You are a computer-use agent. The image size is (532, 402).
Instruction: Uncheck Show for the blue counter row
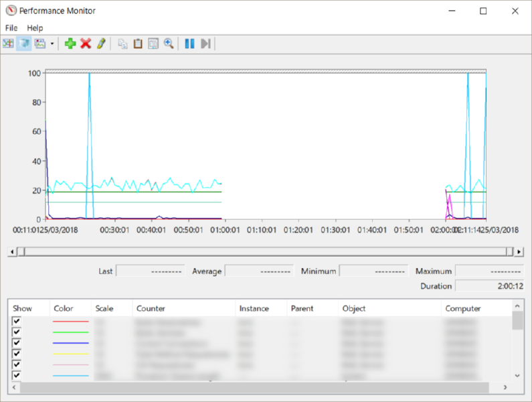[x=16, y=343]
